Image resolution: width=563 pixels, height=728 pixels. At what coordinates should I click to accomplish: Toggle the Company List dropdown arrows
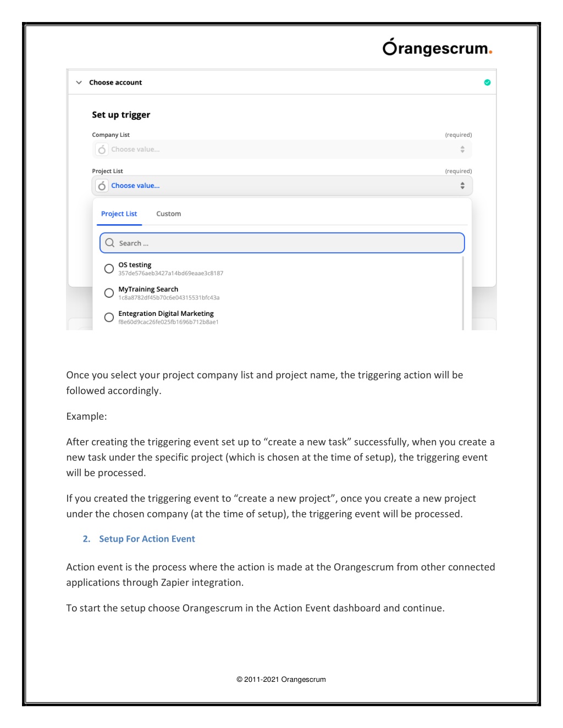(x=462, y=149)
